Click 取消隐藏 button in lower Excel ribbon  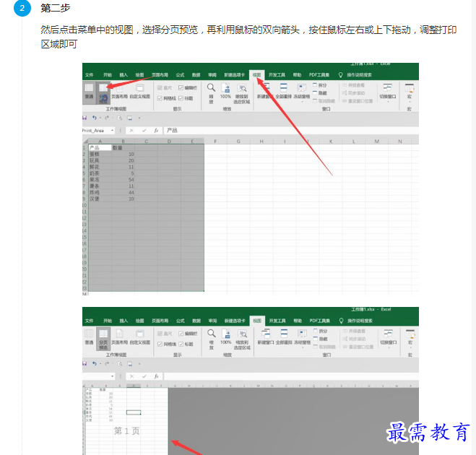click(324, 347)
